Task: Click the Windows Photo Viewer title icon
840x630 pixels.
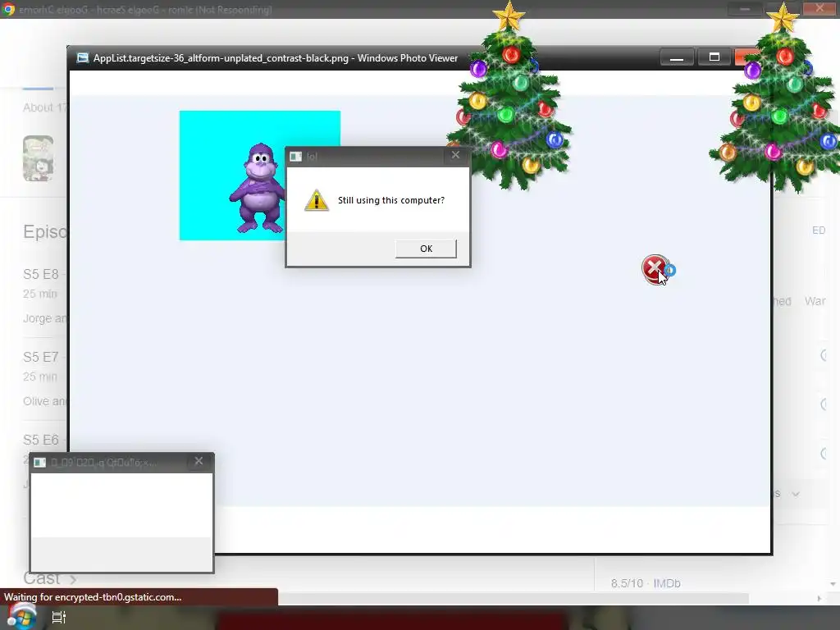Action: coord(83,58)
